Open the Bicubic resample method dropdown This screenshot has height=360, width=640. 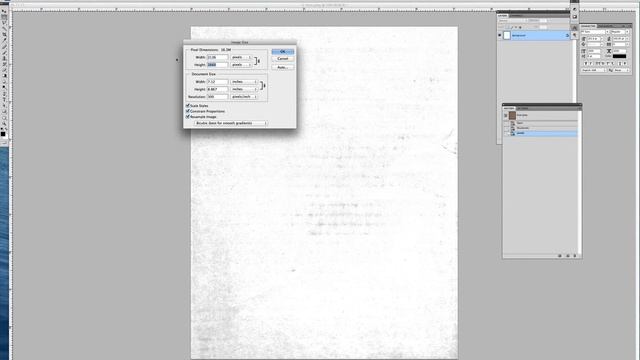pos(231,123)
